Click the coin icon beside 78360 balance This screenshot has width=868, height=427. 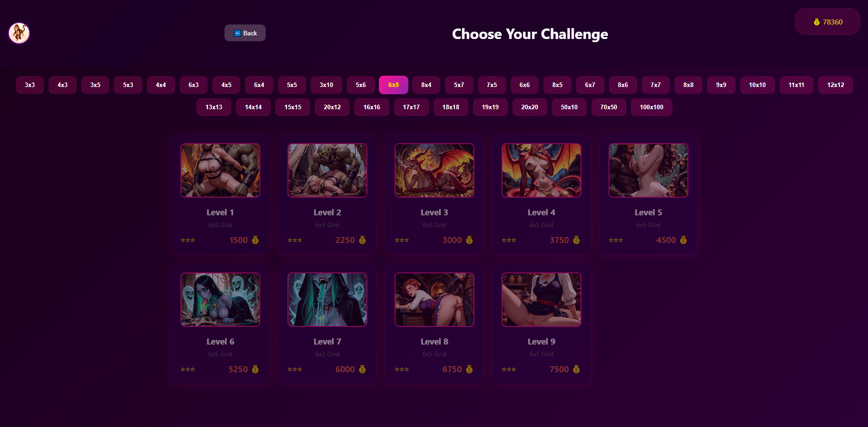(816, 22)
